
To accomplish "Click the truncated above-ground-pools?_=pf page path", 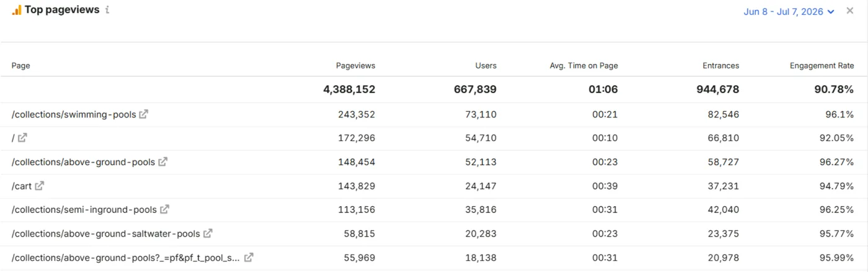I will (x=126, y=257).
